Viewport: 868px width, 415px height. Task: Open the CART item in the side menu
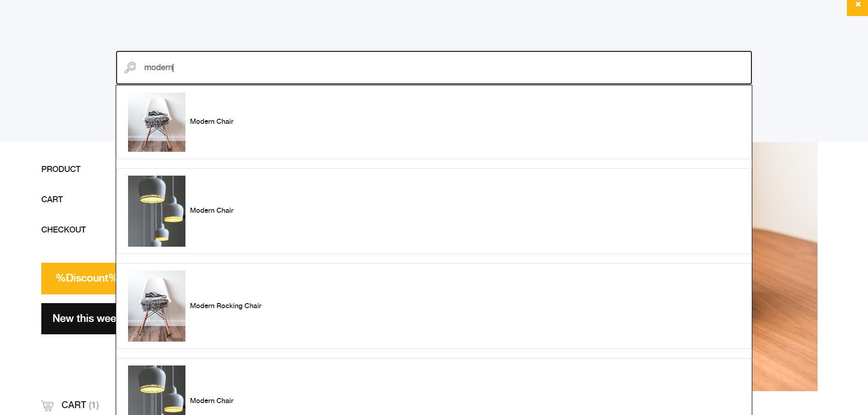click(52, 199)
